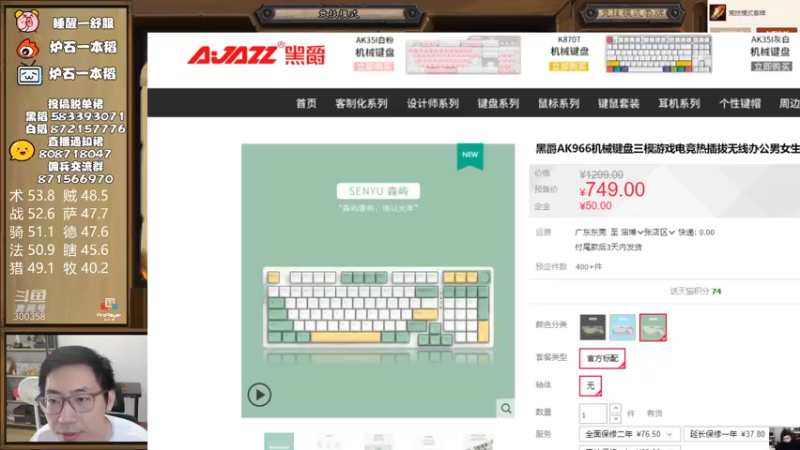Open the 首页 navigation tab
This screenshot has width=800, height=450.
306,104
